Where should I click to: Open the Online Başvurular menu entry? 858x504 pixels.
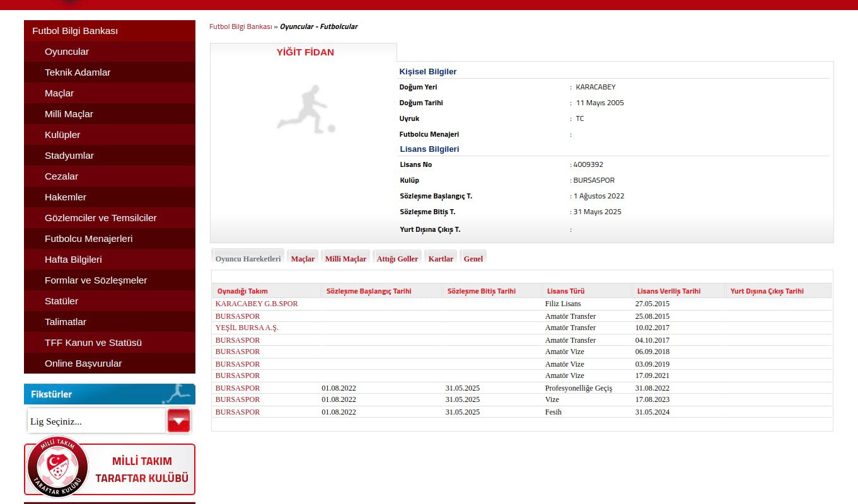(x=83, y=364)
